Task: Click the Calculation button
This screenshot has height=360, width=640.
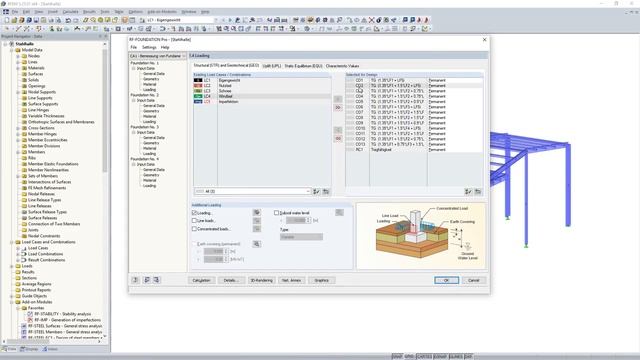Action: (x=201, y=280)
